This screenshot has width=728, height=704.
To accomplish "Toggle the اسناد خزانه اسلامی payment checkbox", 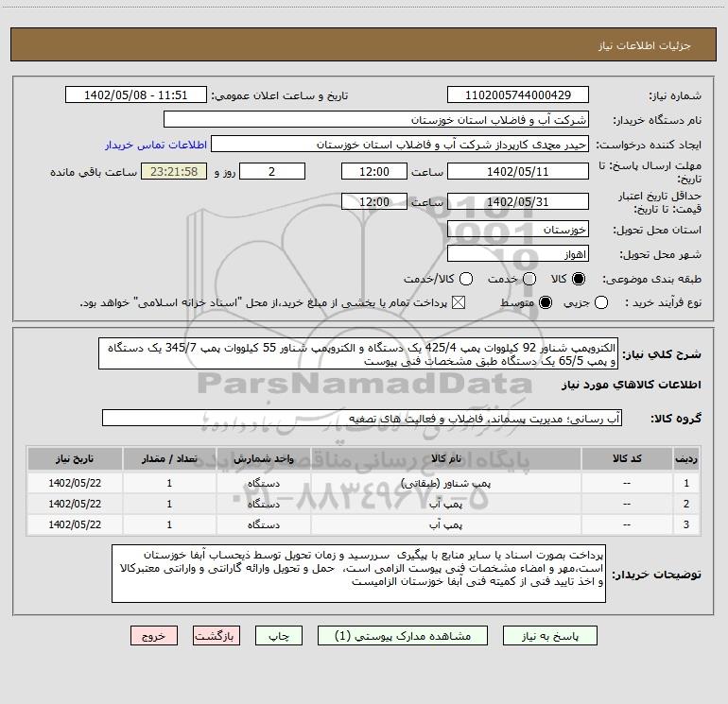I will point(459,302).
